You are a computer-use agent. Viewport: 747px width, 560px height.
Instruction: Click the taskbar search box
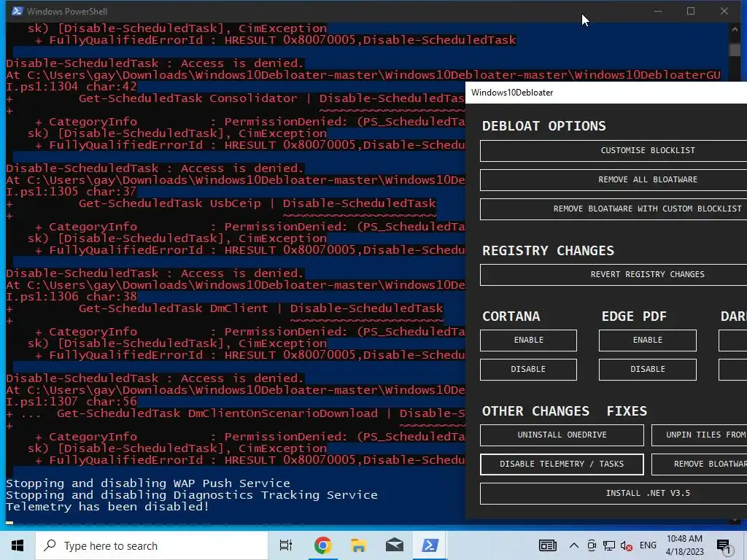pyautogui.click(x=152, y=545)
